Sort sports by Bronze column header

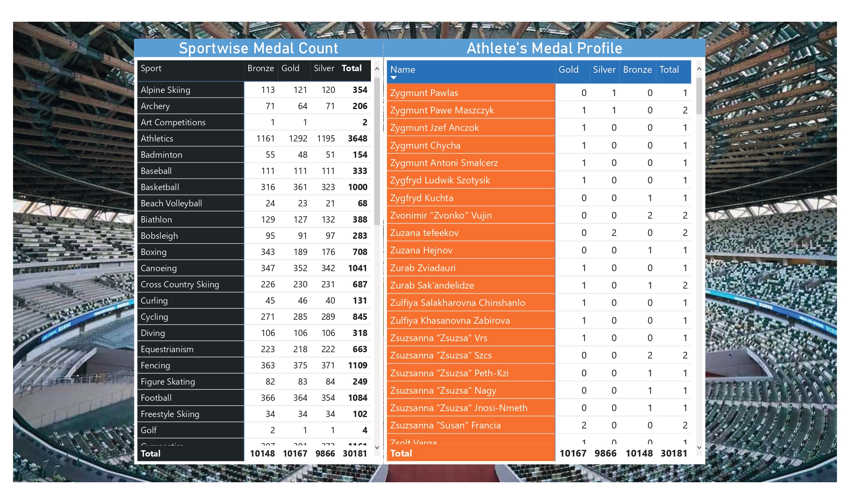(260, 68)
